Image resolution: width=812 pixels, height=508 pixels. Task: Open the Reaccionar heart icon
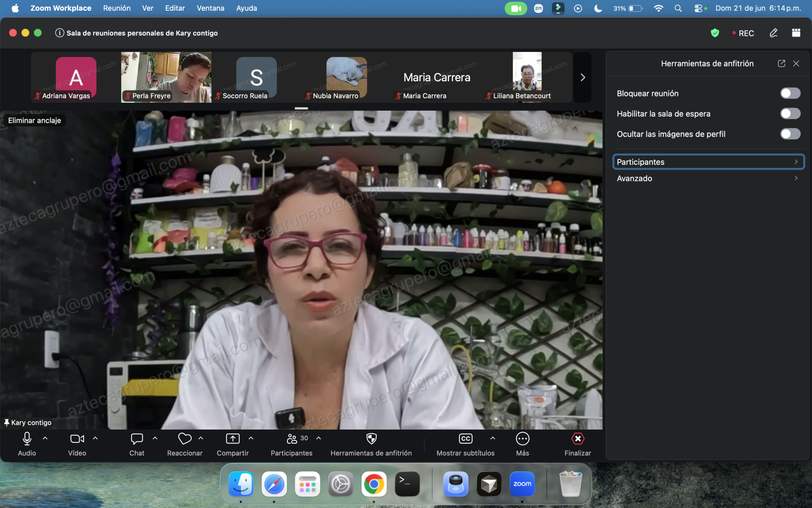tap(185, 438)
